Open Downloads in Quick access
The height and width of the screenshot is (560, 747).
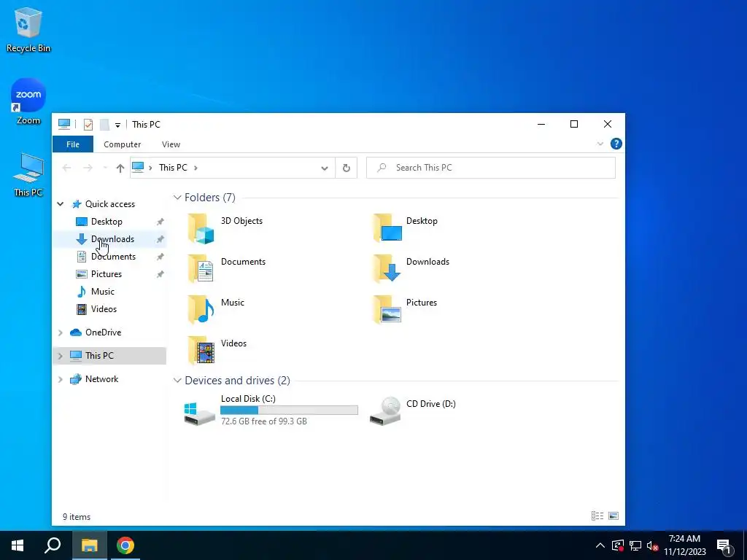click(112, 239)
